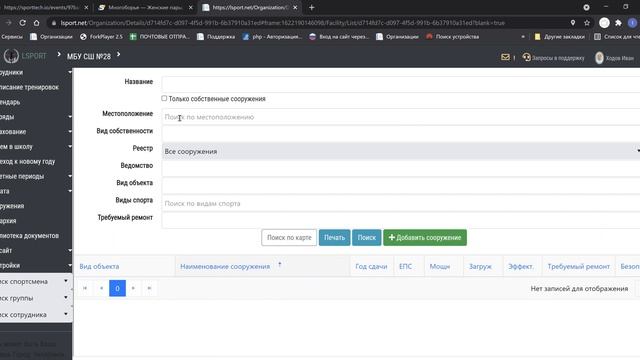The image size is (640, 360).
Task: Open the location permission icon in the address bar
Action: (573, 23)
